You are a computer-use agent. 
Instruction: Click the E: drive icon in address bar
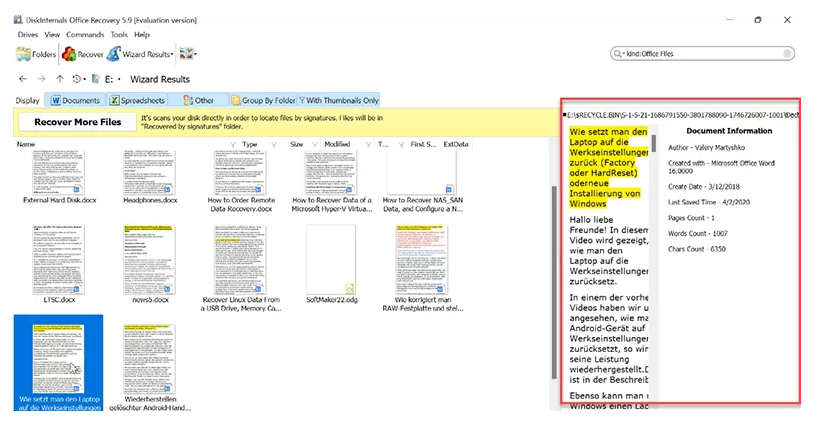click(96, 79)
